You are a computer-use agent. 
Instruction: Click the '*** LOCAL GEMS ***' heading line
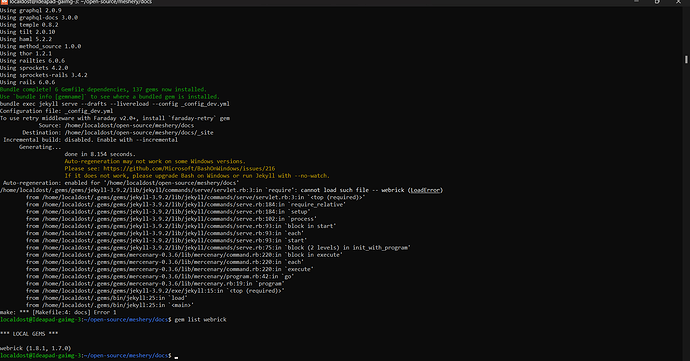(x=29, y=334)
